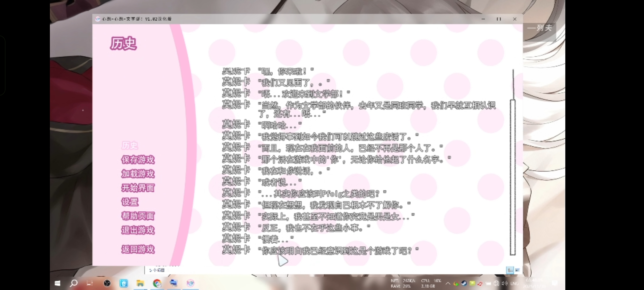
Task: Open 加载游戏 (Load Game) menu
Action: pos(138,174)
